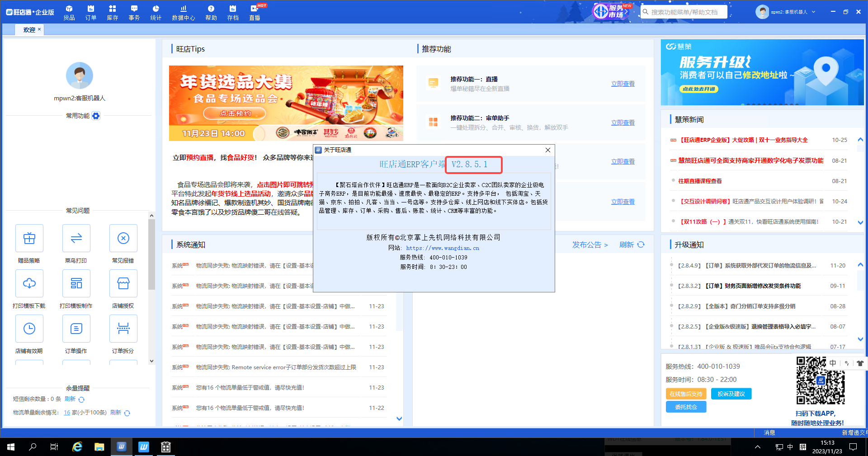Screen dimensions: 868x456
Task: Click the search 功能菜单 input field
Action: click(684, 12)
